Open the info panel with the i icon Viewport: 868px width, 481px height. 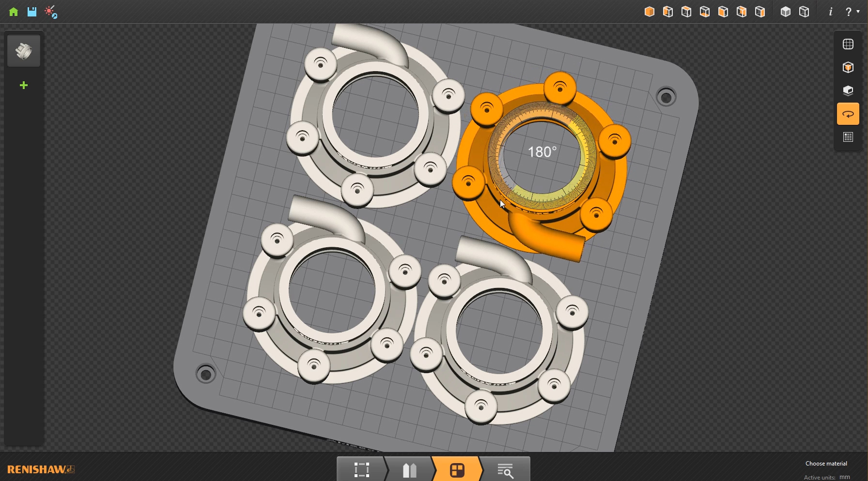(x=831, y=12)
